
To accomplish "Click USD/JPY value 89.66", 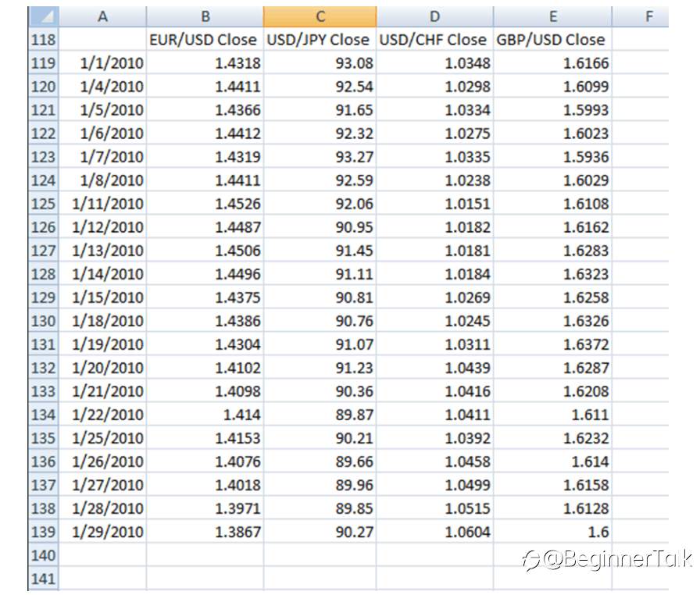I will (320, 461).
